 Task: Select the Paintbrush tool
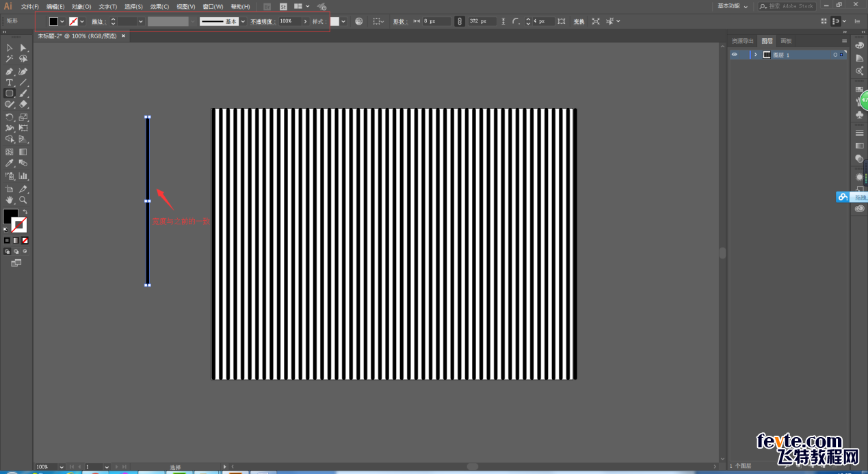coord(23,93)
